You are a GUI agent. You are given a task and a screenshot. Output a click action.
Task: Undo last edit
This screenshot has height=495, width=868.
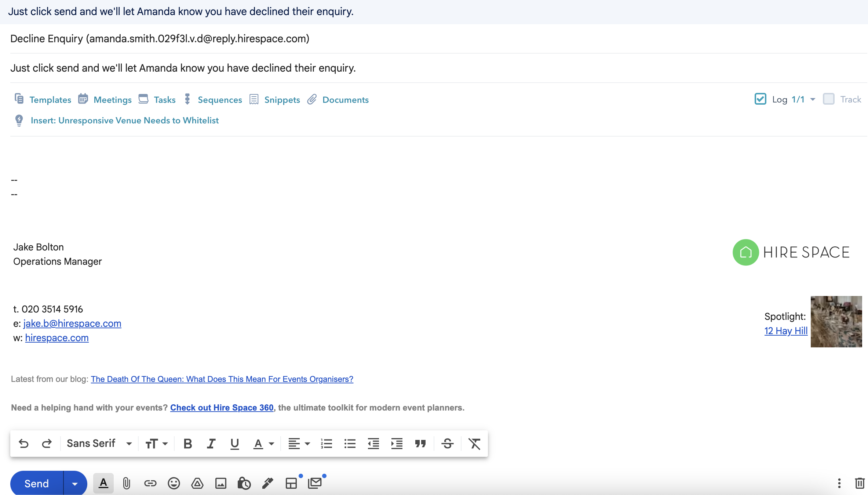point(23,444)
